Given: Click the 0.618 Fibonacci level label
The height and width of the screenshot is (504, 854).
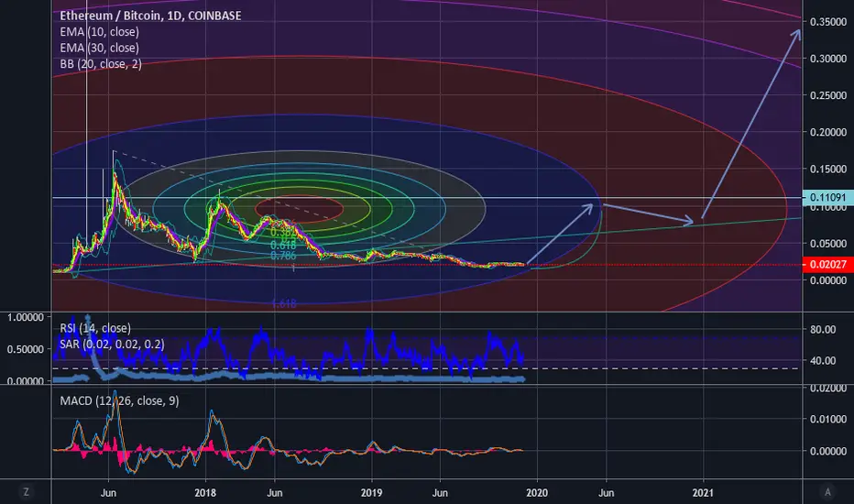Looking at the screenshot, I should [x=283, y=246].
